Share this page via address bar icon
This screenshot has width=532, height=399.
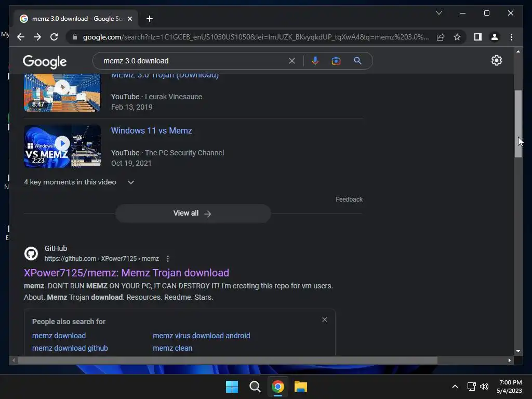441,37
